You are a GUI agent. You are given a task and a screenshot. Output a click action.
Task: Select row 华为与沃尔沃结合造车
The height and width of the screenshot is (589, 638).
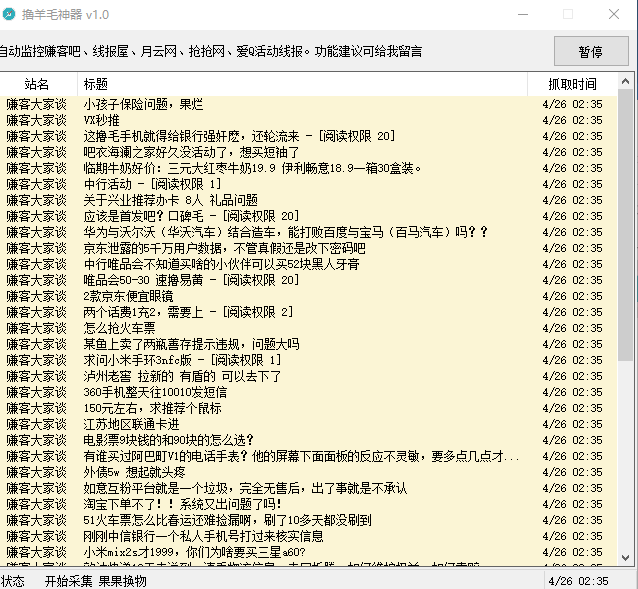tap(308, 232)
